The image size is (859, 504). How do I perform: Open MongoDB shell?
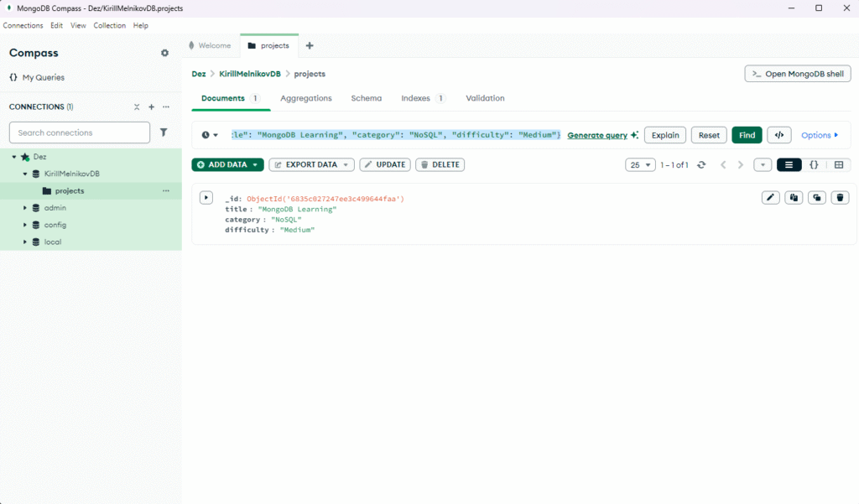click(x=798, y=74)
